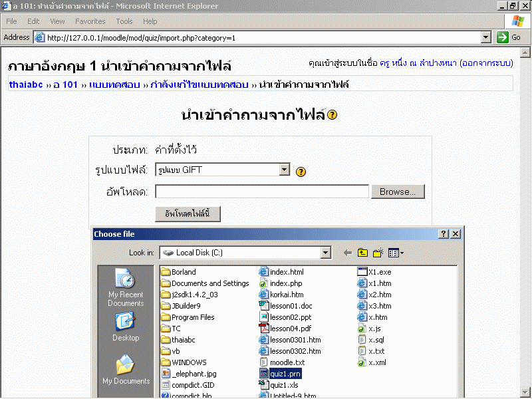
Task: Select the lesson04.pdf file
Action: [x=290, y=329]
